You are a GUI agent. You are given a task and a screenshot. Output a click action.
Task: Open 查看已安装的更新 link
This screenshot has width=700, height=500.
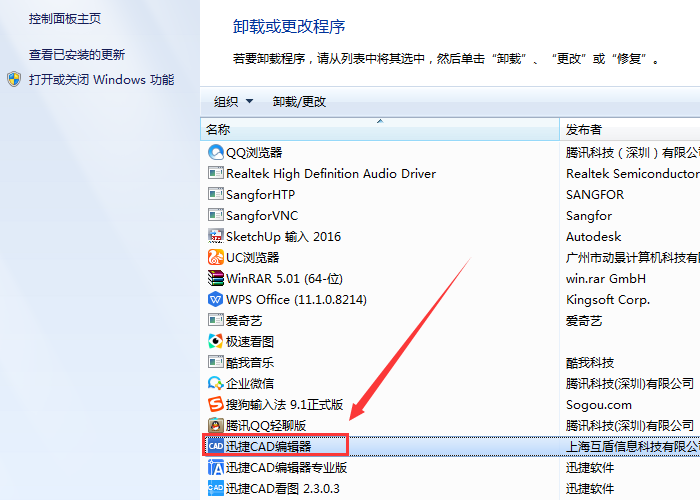(x=77, y=55)
